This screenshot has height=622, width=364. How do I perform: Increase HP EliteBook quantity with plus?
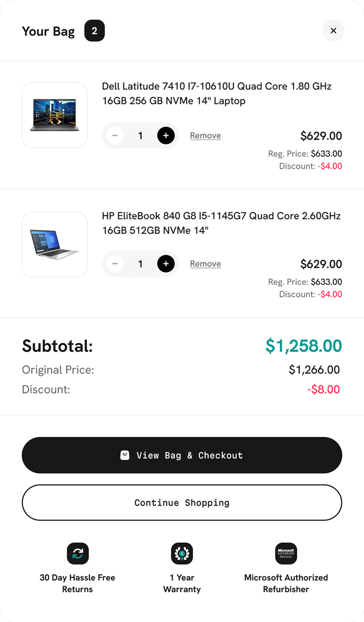[x=166, y=264]
